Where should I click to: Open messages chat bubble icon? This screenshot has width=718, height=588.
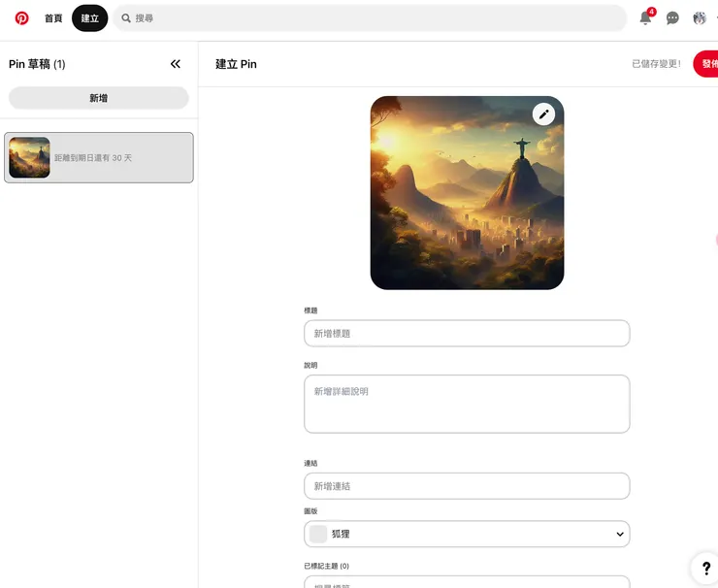coord(672,18)
